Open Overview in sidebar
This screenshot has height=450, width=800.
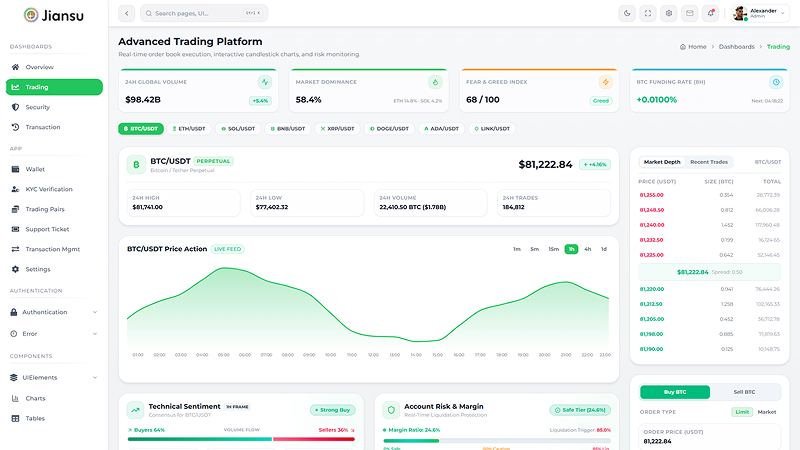pos(54,67)
